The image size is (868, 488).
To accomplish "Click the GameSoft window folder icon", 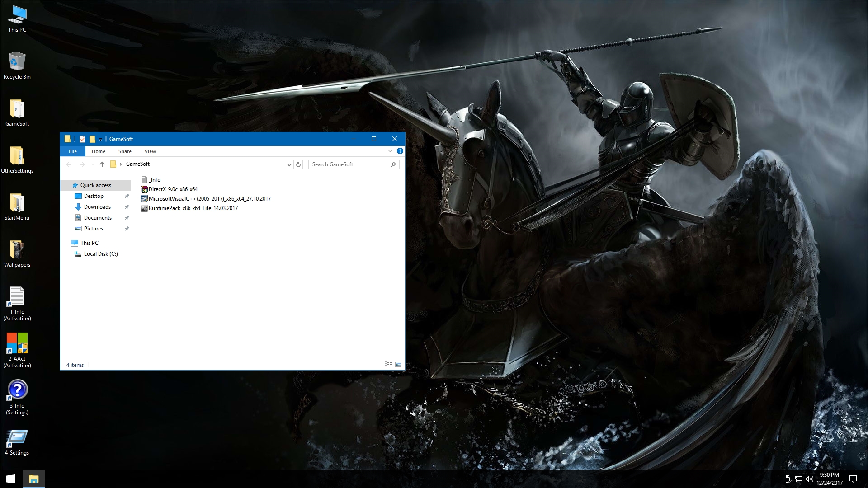I will (68, 139).
